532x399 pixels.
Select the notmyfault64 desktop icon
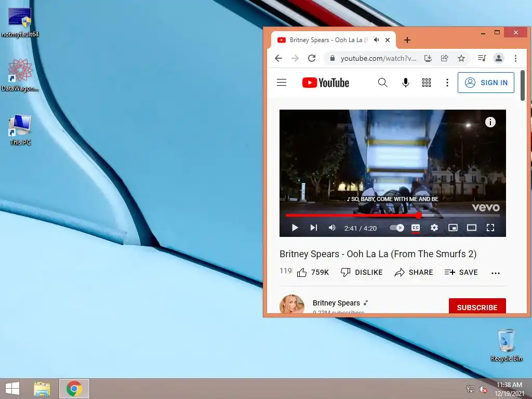[20, 22]
